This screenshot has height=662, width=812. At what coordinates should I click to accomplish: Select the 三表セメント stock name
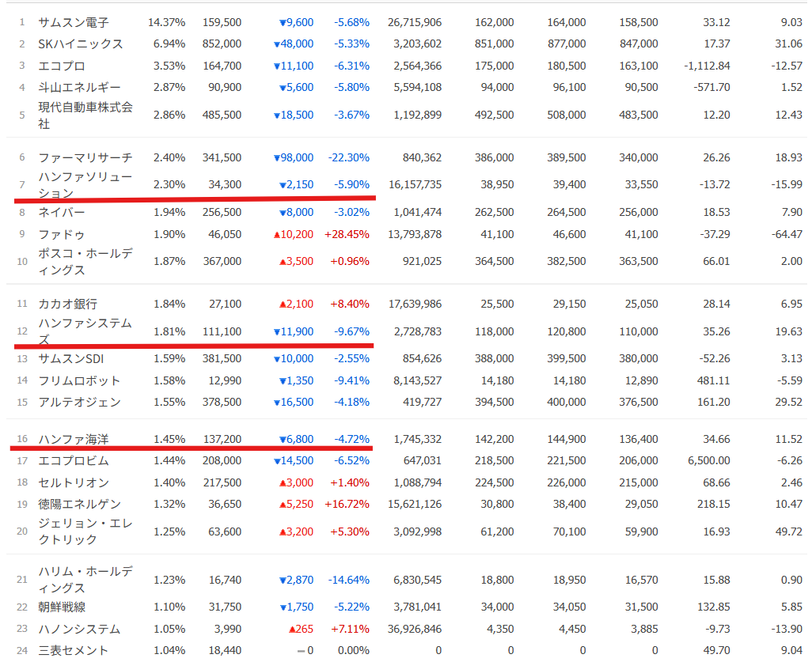74,651
